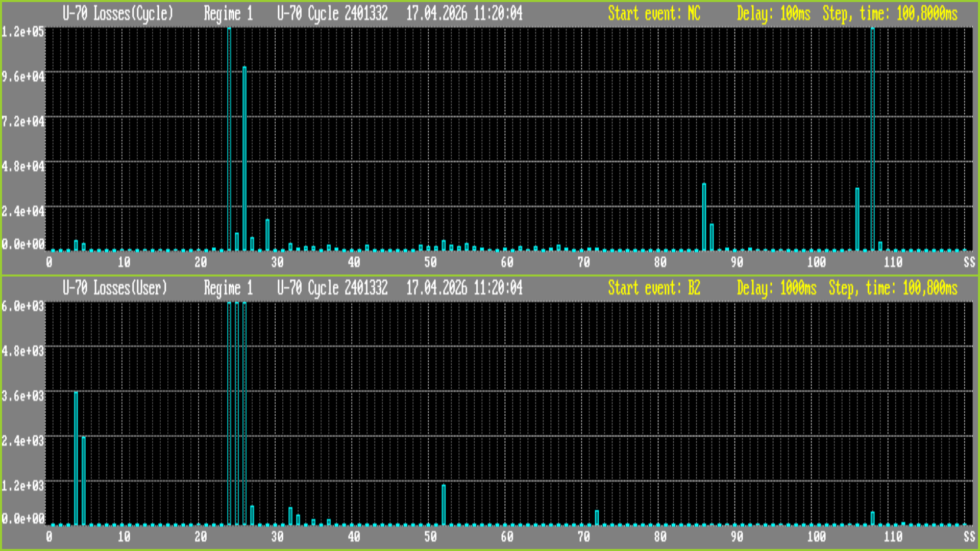
Task: Click 'Step, time: 100,8000ms' in Cycle header
Action: (x=890, y=14)
